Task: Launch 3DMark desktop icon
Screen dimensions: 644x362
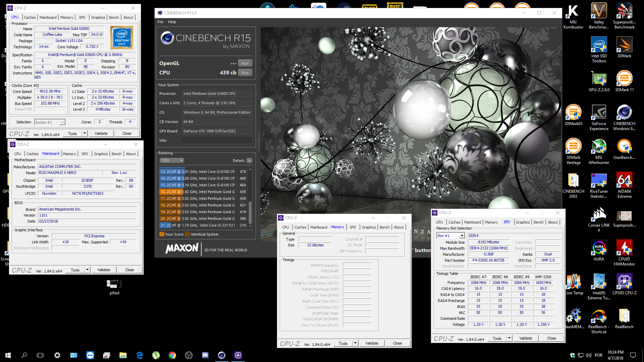Action: point(624,47)
